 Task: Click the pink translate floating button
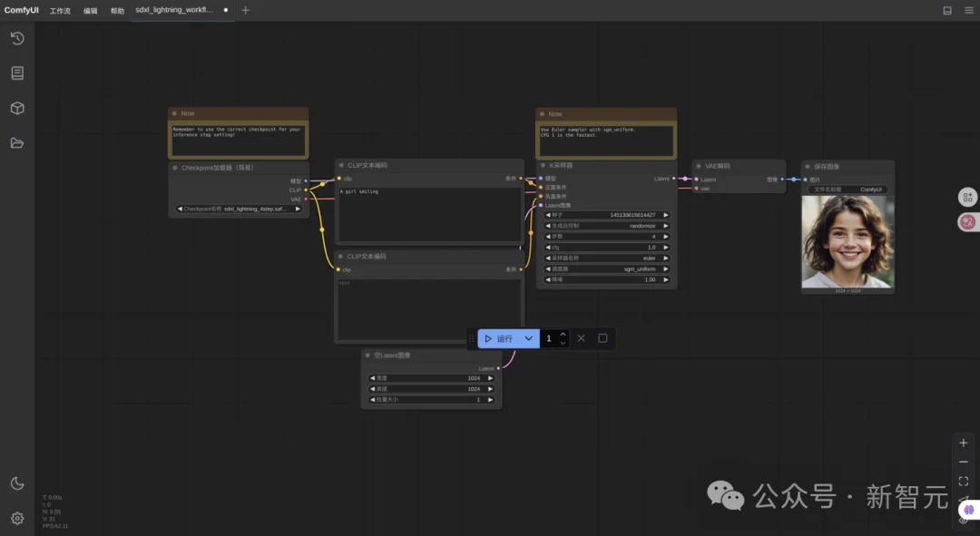click(x=967, y=222)
